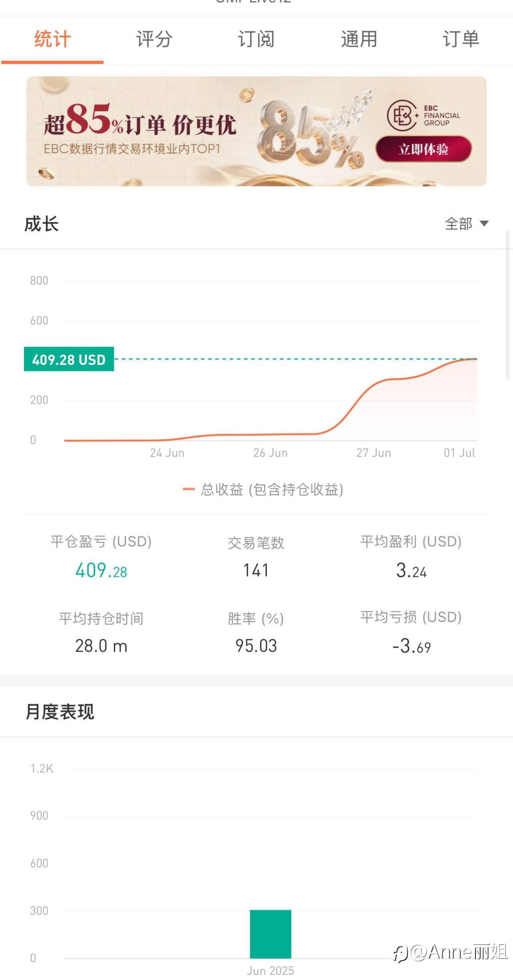Switch to the 评分 tab
This screenshot has width=513, height=980.
pos(154,39)
